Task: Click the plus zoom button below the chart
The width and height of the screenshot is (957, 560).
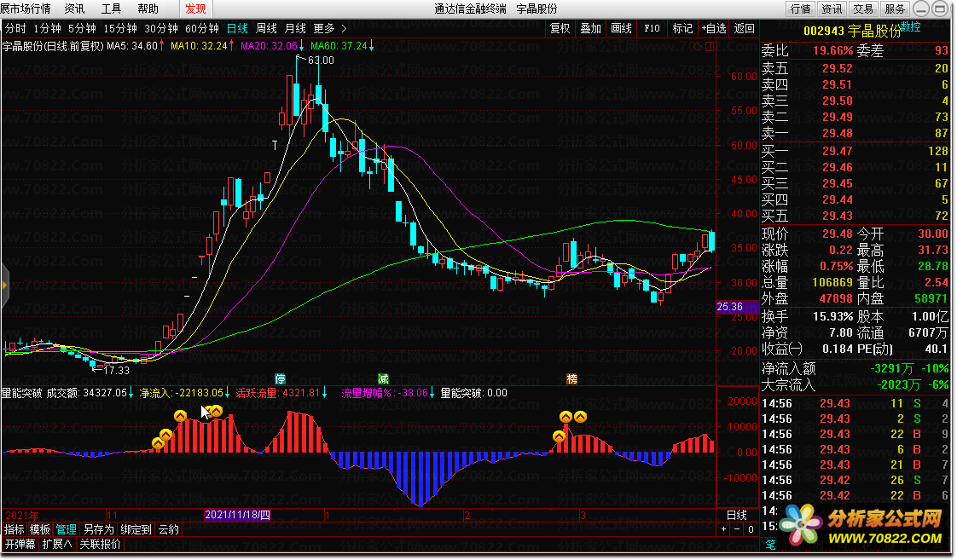Action: tap(724, 528)
